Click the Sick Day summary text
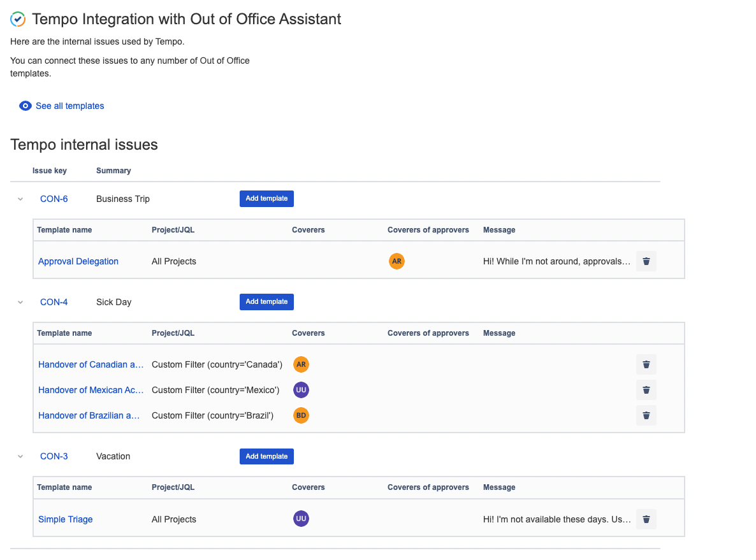The image size is (756, 560). (114, 302)
